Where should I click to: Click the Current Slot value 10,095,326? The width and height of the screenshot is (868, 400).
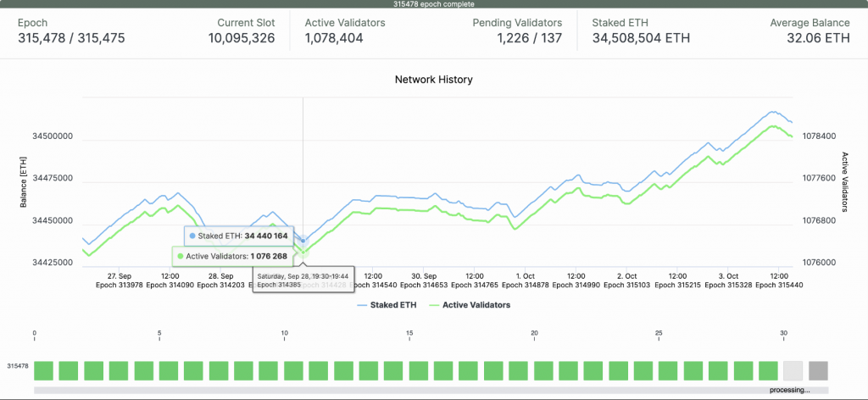[x=242, y=38]
